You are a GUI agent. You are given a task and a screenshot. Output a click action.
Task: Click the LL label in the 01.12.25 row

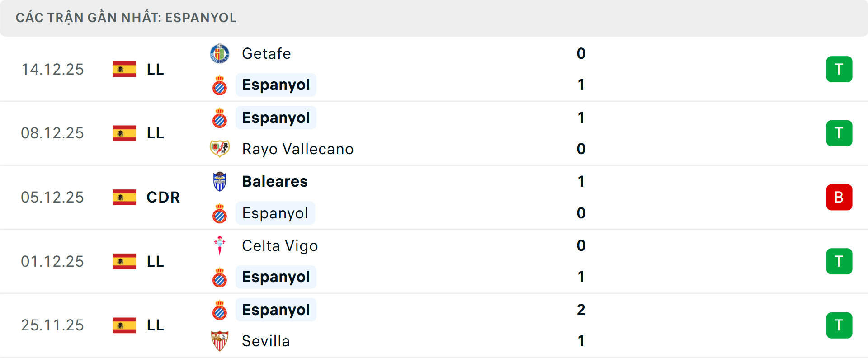155,261
